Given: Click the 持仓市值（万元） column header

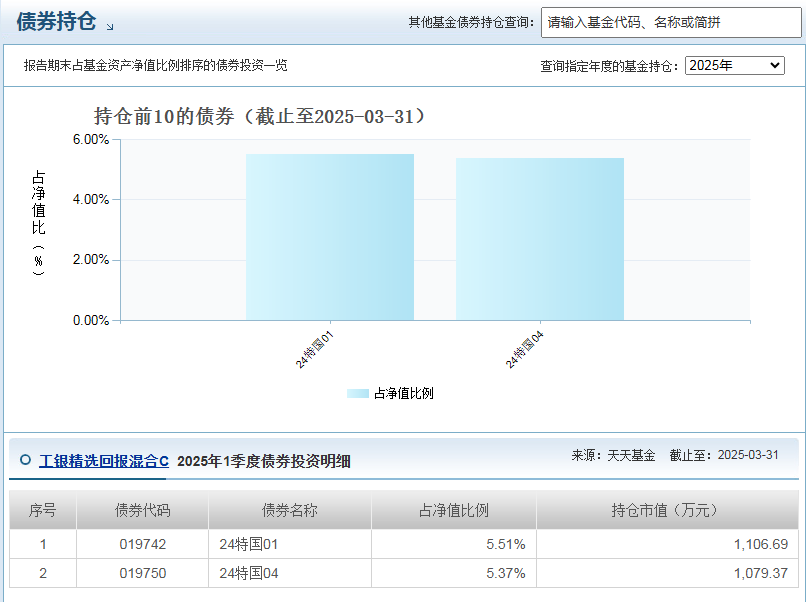Looking at the screenshot, I should click(667, 510).
